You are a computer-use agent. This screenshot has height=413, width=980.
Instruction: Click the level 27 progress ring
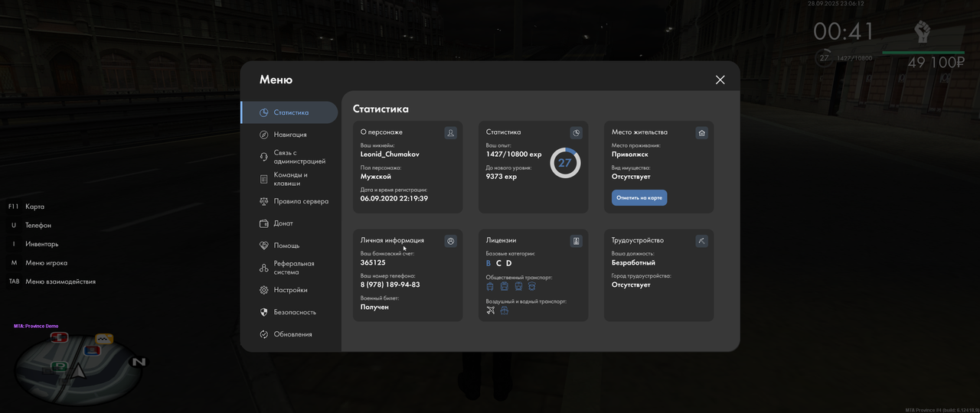[x=565, y=163]
